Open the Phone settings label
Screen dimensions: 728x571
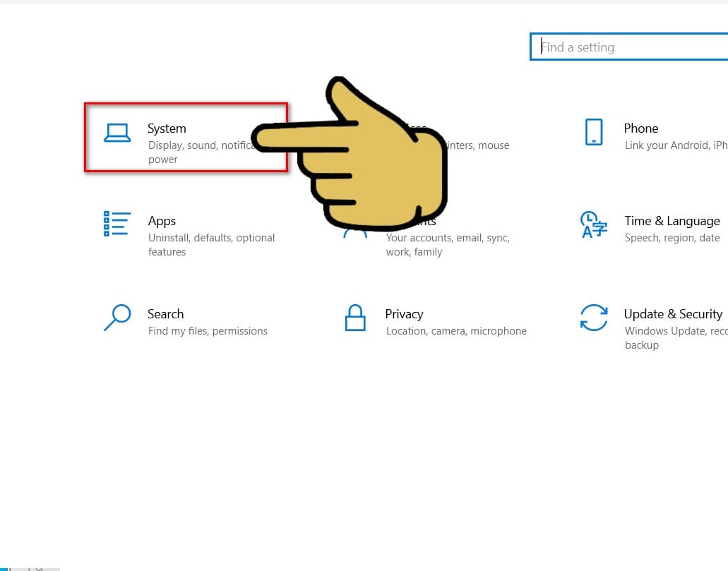coord(640,128)
